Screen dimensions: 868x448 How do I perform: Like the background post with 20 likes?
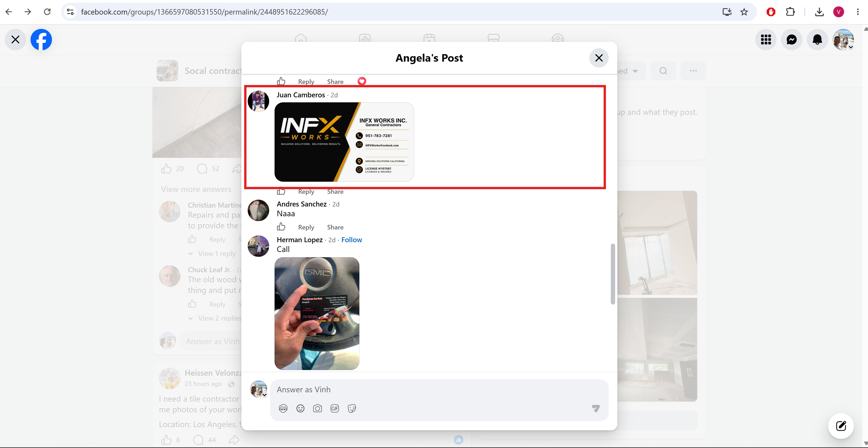166,169
